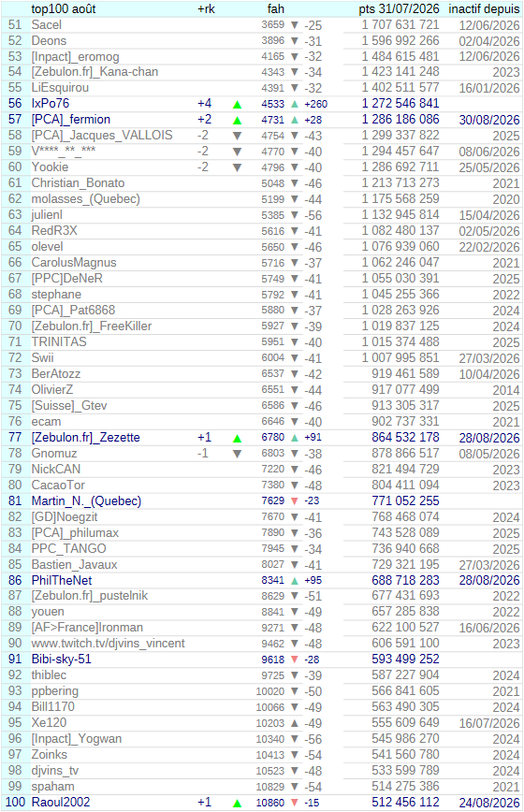524x812 pixels.
Task: Click grey down arrow in Gnomuz rank column
Action: point(237,454)
